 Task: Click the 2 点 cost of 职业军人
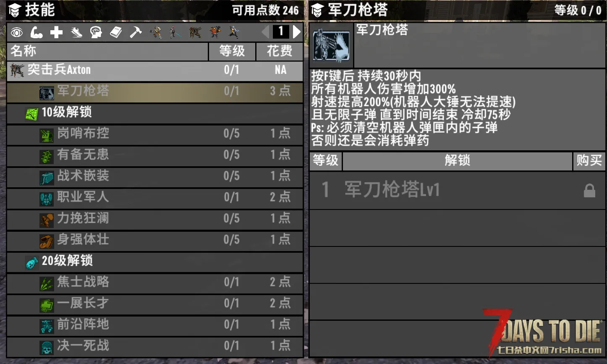pyautogui.click(x=280, y=197)
